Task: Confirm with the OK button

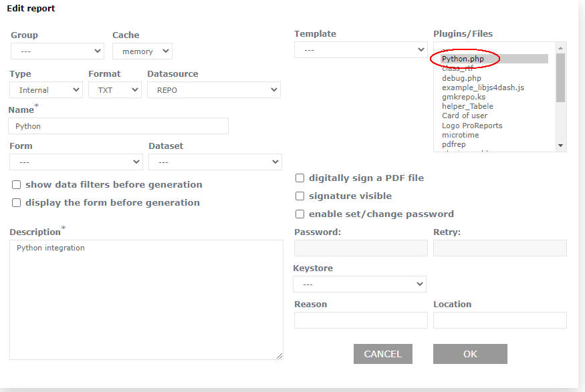Action: point(470,354)
